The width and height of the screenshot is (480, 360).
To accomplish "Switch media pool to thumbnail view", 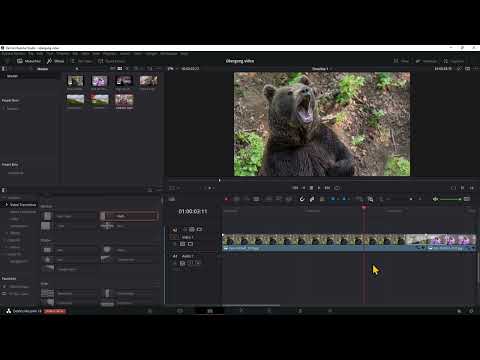I will click(120, 68).
